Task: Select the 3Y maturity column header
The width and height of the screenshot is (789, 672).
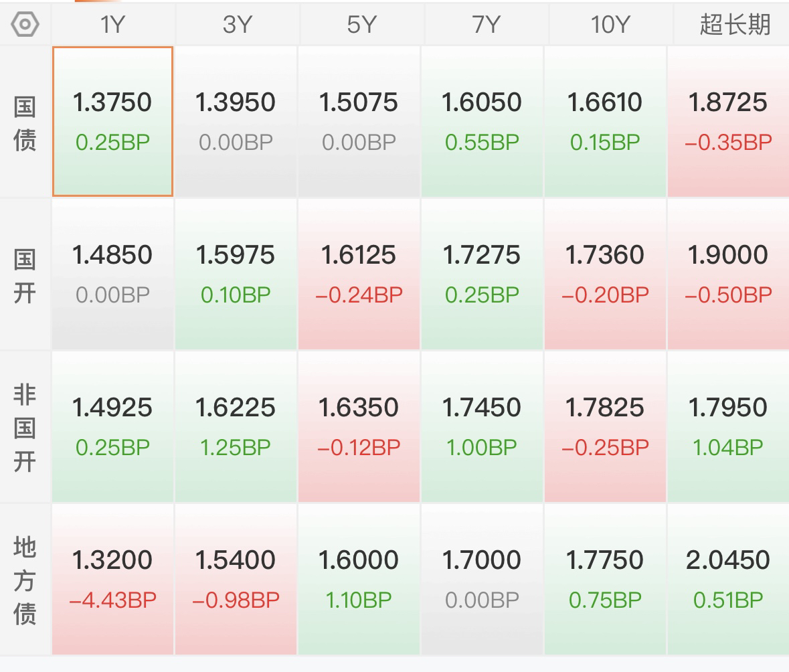Action: 236,25
